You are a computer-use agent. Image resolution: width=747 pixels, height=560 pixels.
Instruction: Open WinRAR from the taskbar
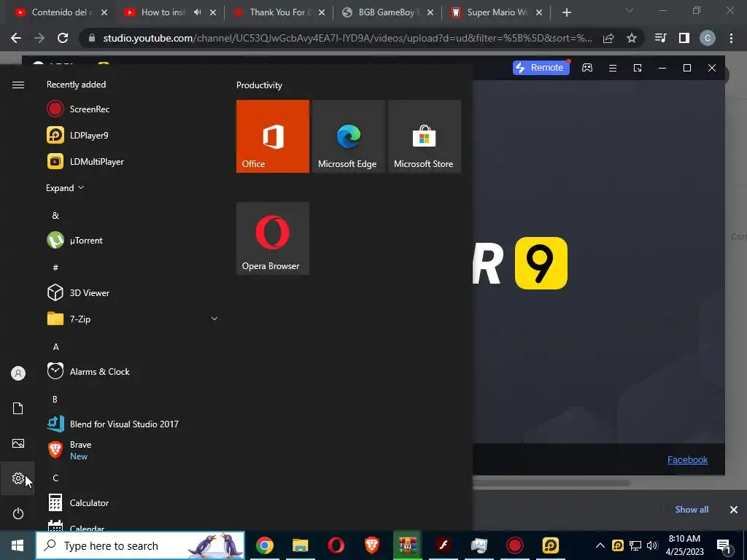(408, 545)
